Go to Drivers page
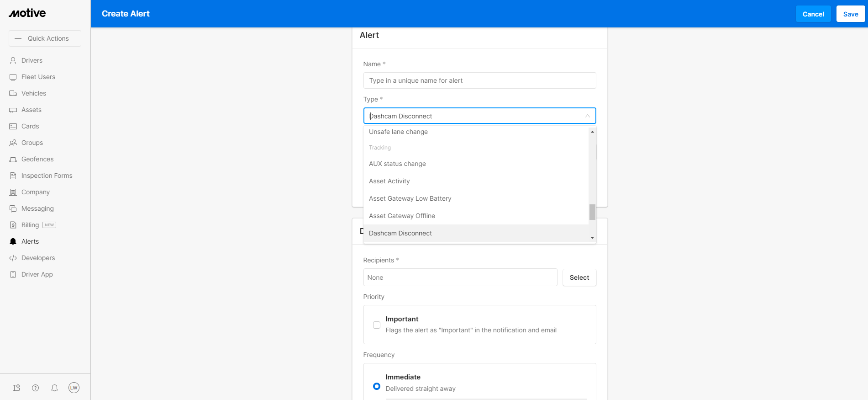Image resolution: width=868 pixels, height=400 pixels. click(x=32, y=60)
